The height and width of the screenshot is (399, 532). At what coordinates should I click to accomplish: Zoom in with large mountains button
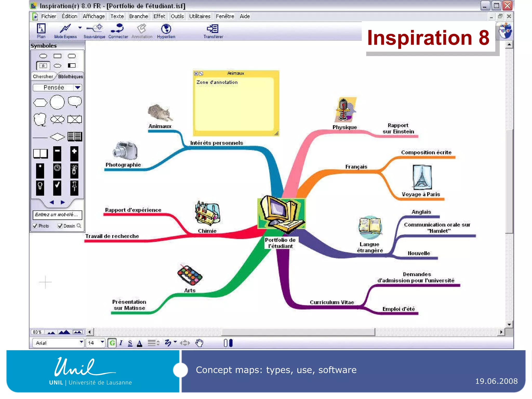tap(64, 332)
